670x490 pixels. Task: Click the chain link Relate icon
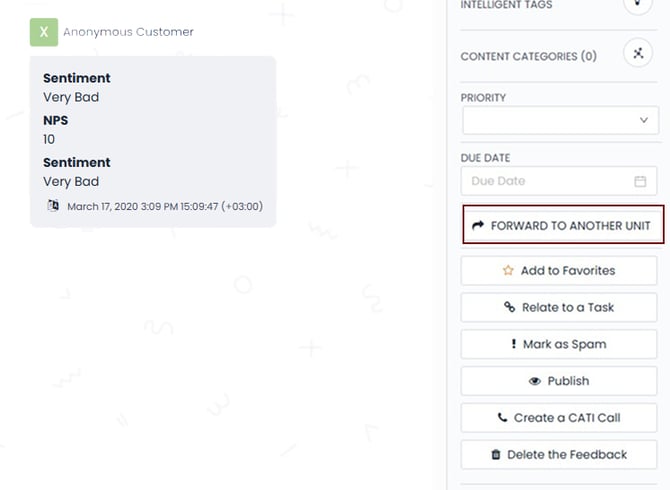[509, 307]
